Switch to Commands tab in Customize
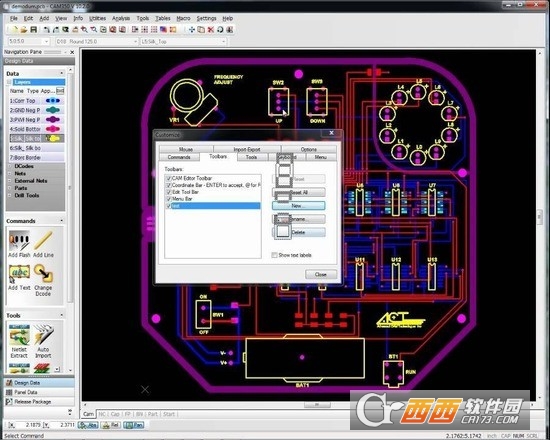 coord(179,157)
